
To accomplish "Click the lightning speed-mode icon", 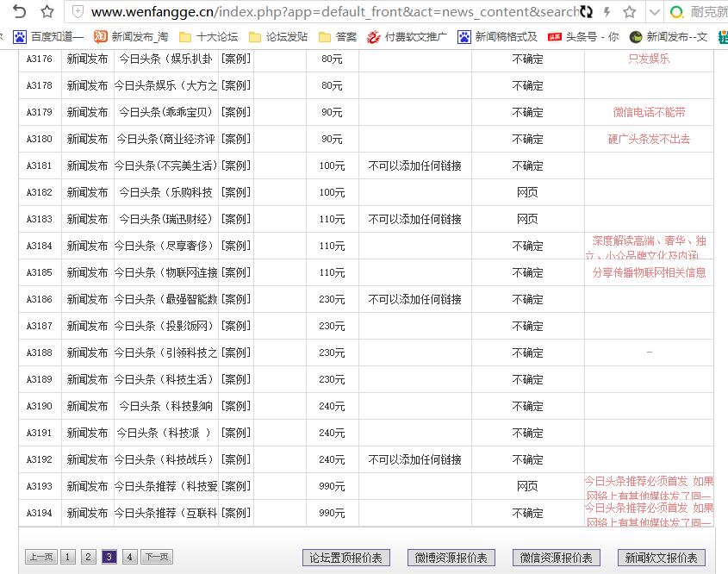I will coord(608,12).
